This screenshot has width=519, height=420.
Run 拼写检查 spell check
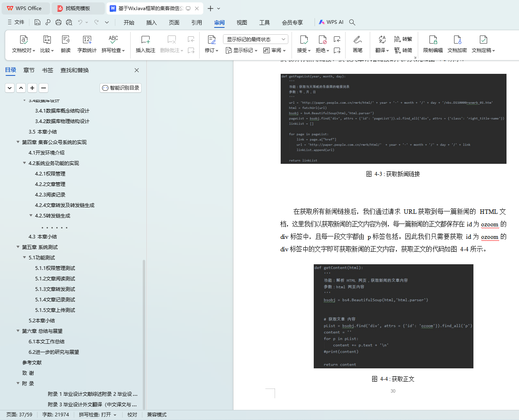tap(113, 44)
